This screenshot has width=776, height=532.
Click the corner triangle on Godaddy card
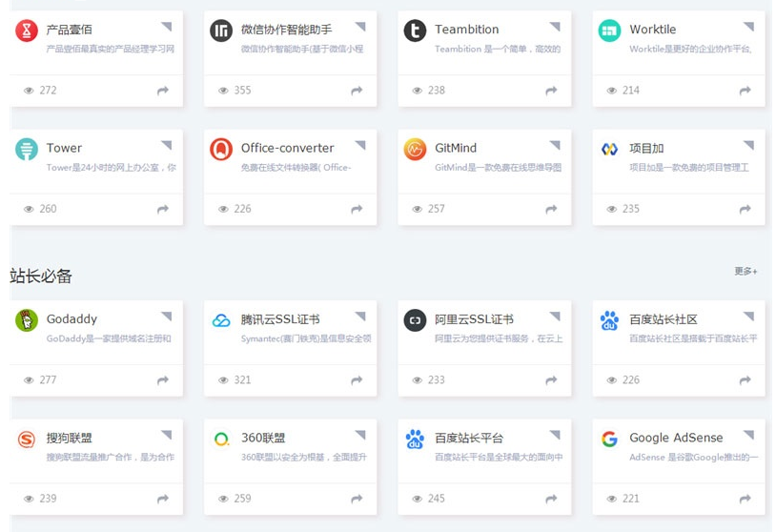tap(167, 316)
